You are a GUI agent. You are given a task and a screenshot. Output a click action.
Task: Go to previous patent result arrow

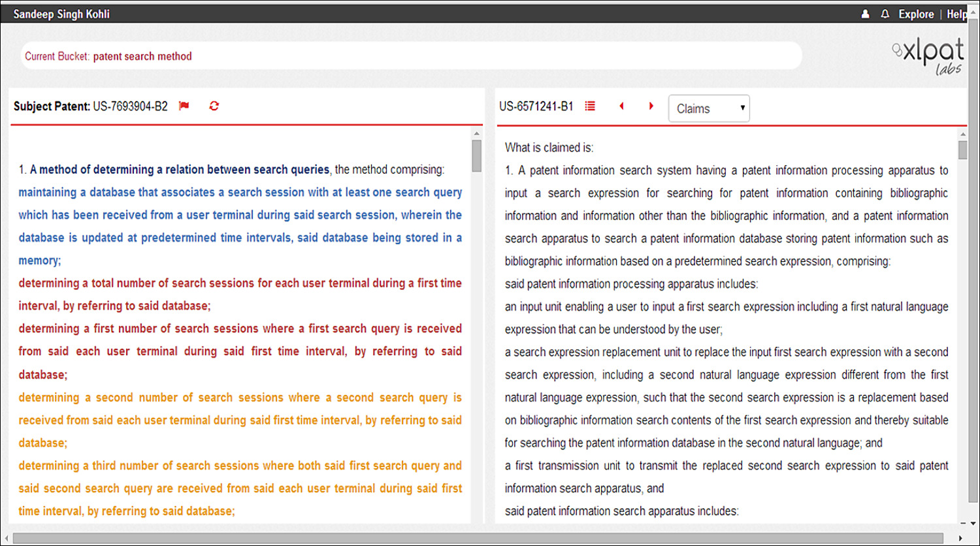[621, 106]
